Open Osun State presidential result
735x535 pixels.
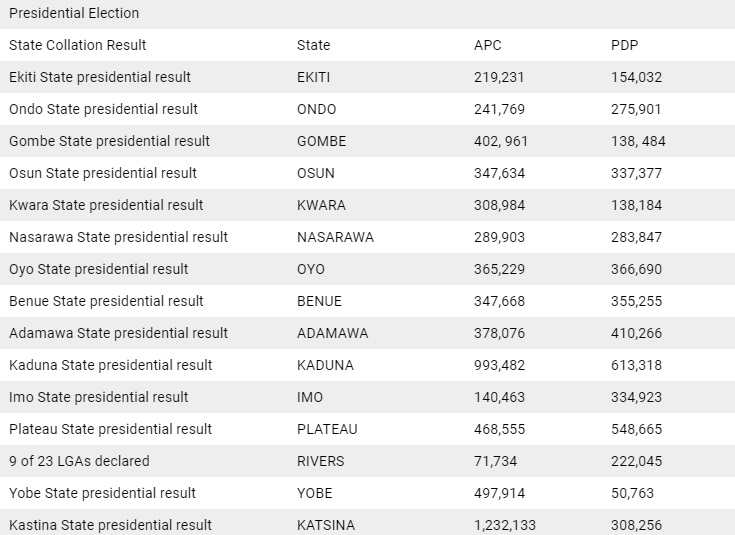[103, 173]
